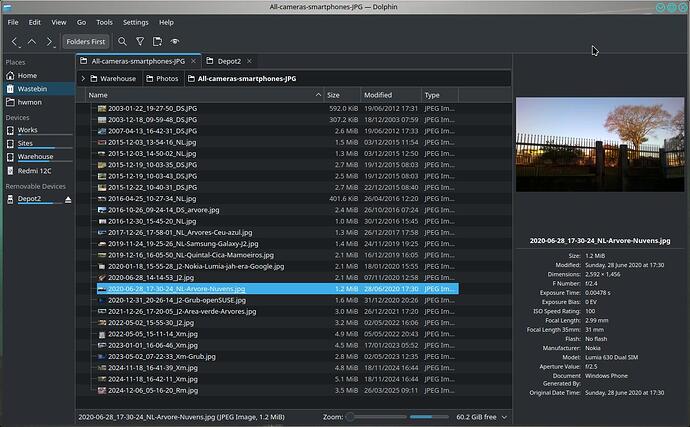Expand the breadcrumb arrow before Warehouse
690x427 pixels.
coord(82,78)
